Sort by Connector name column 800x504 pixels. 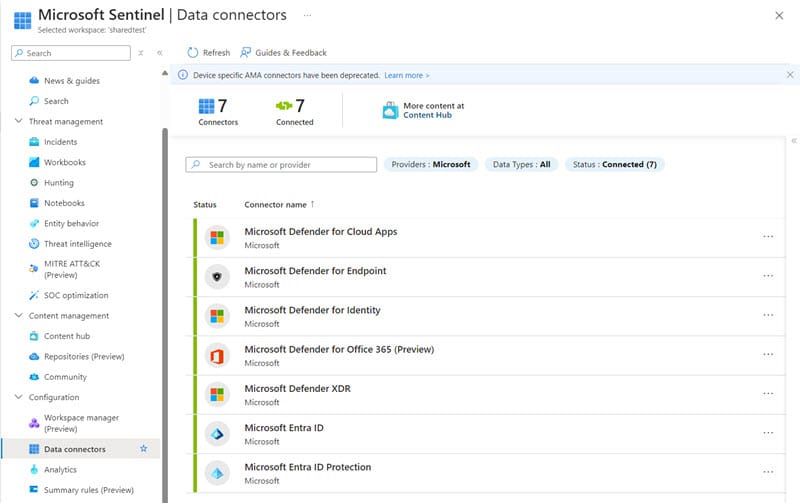(x=279, y=205)
